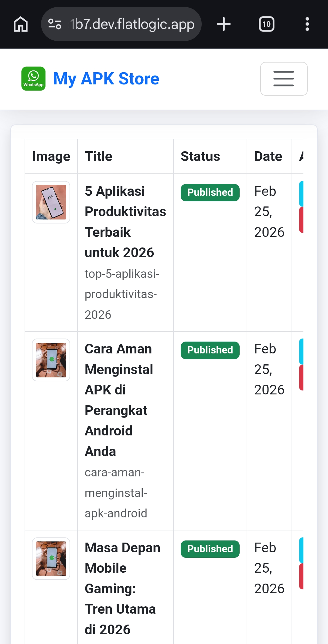
Task: Open the browser three-dot menu
Action: (x=307, y=24)
